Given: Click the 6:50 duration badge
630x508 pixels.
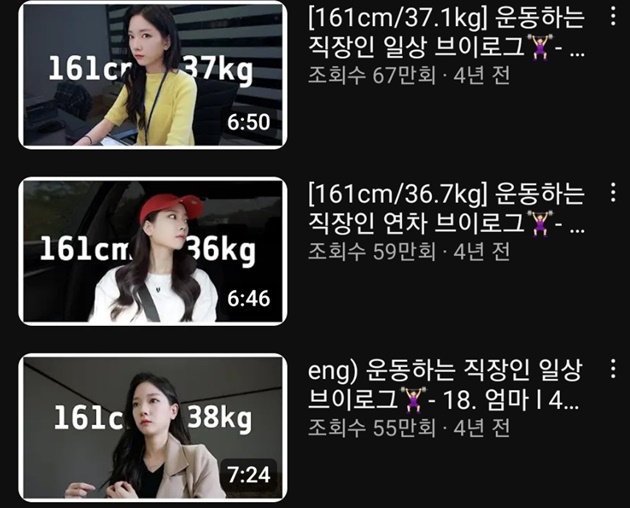Looking at the screenshot, I should (x=249, y=122).
